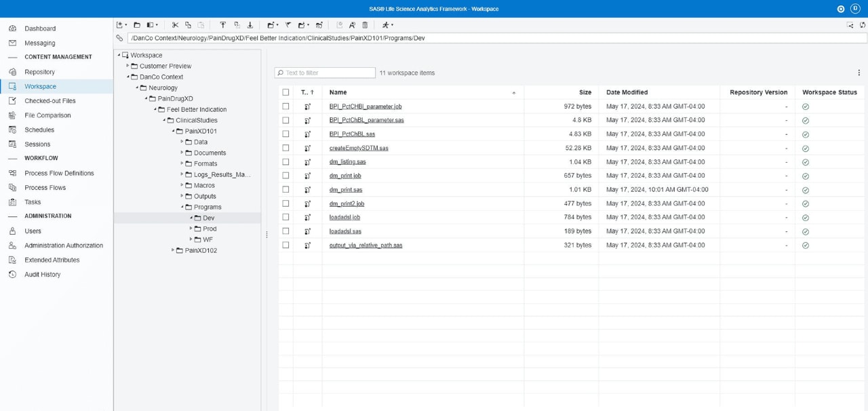
Task: Open the BPI_PctChBL.sas file link
Action: point(352,134)
